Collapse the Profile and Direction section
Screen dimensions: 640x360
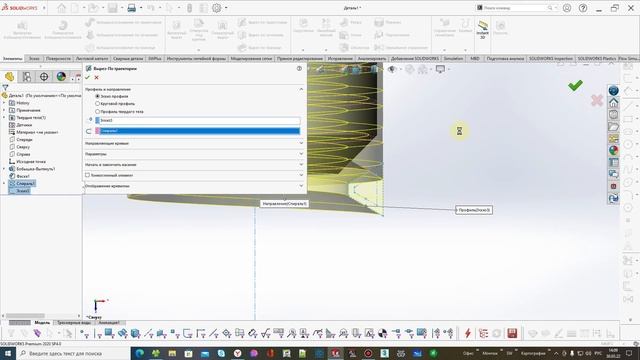tap(301, 89)
